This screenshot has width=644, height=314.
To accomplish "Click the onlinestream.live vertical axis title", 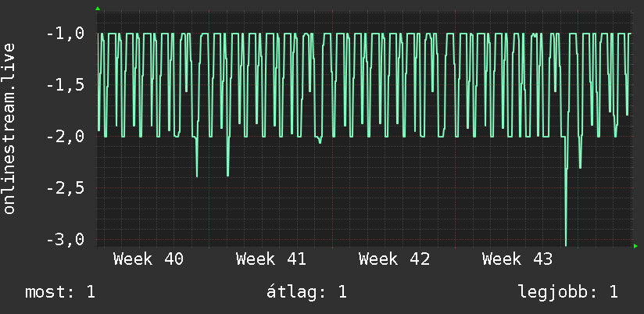I will point(9,128).
